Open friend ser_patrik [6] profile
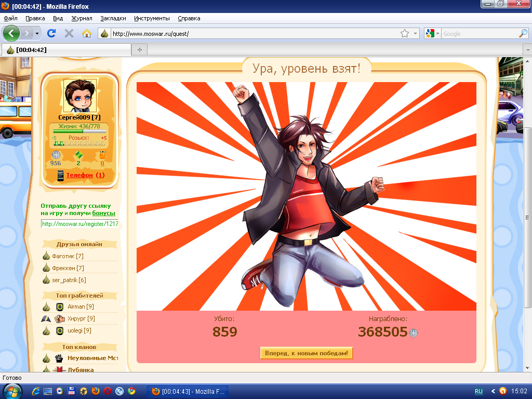532x399 pixels. click(69, 280)
